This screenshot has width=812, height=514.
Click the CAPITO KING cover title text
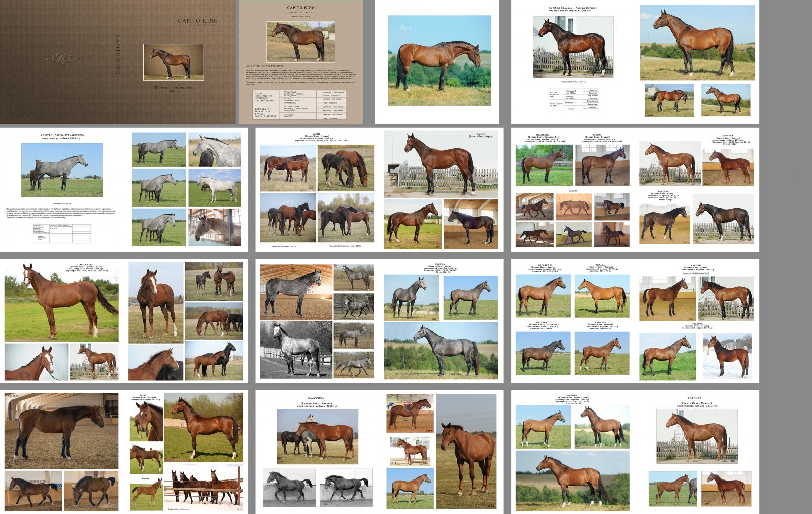click(197, 21)
